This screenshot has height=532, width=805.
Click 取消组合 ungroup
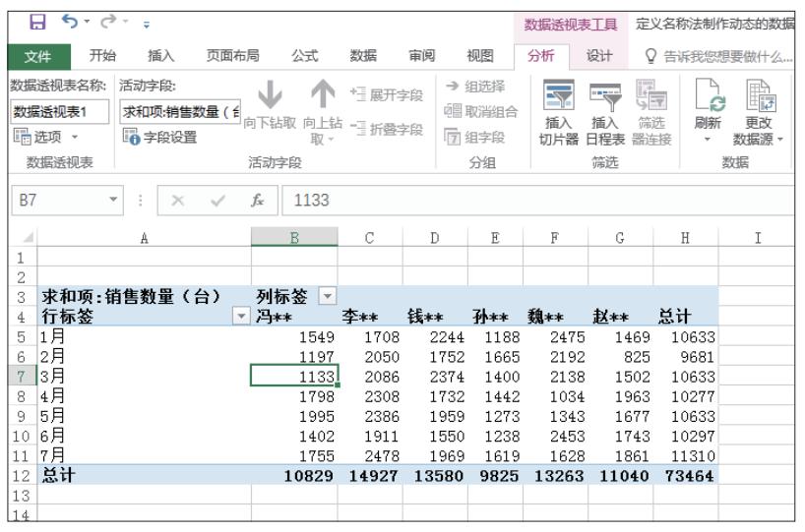[x=481, y=111]
